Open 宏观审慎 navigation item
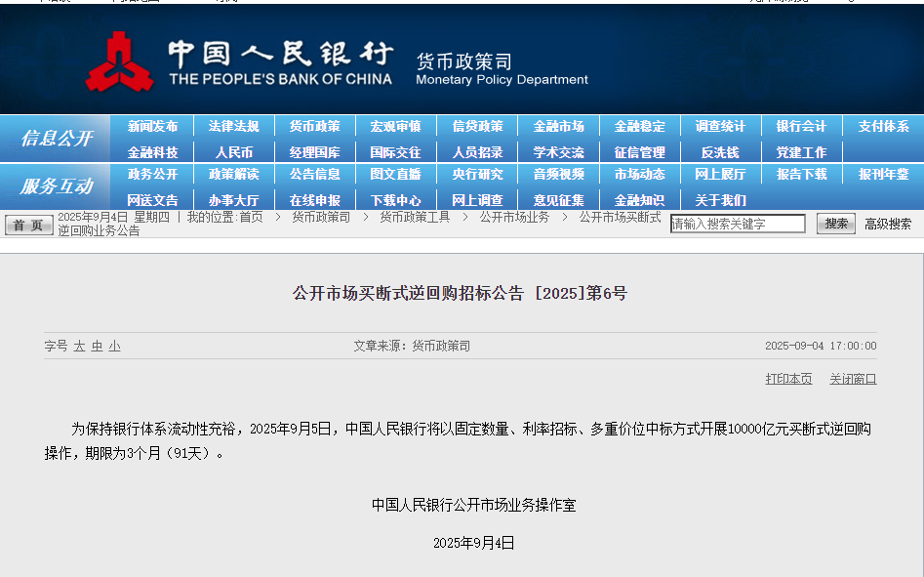 395,126
